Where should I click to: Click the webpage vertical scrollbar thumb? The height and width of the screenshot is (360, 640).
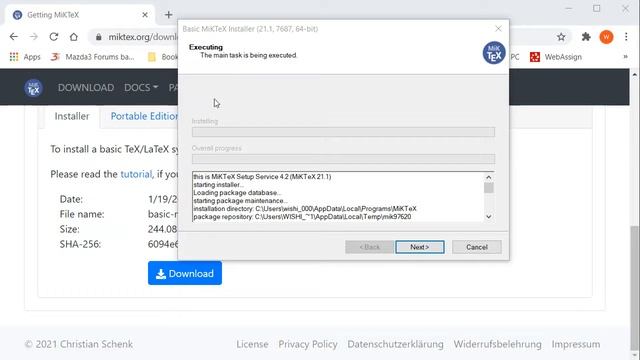click(x=634, y=288)
